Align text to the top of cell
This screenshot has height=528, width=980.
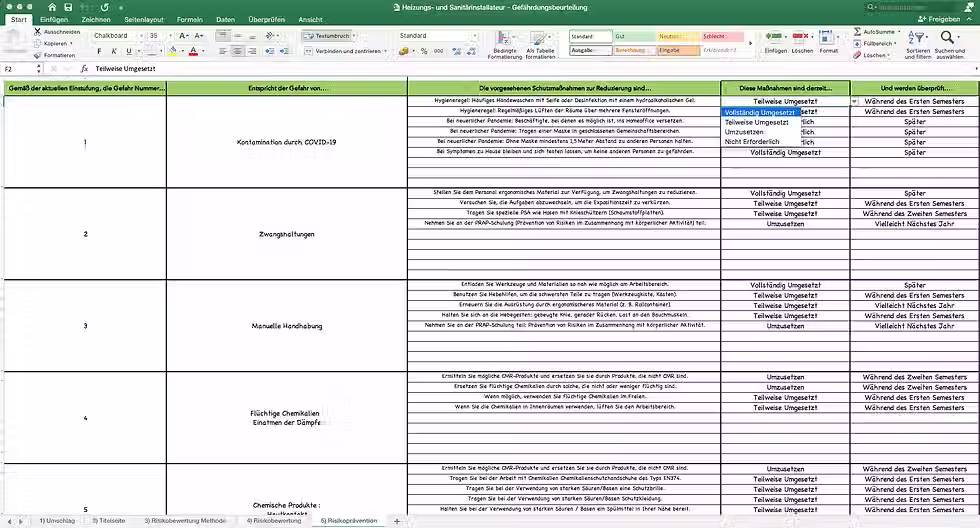point(222,36)
